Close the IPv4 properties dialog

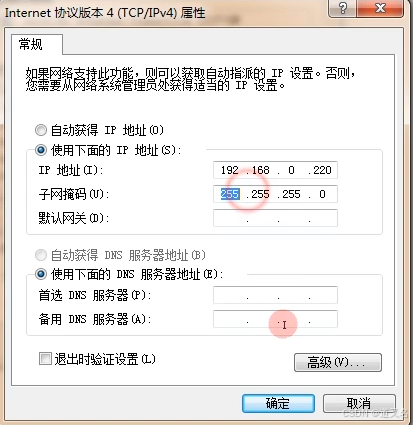pos(380,8)
